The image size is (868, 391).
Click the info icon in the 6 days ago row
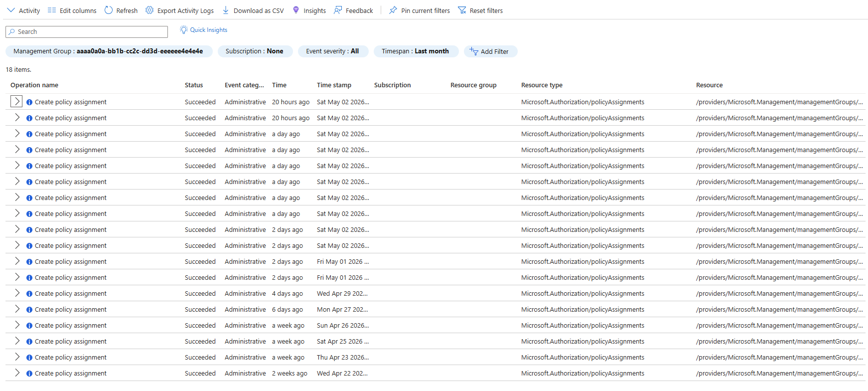29,310
